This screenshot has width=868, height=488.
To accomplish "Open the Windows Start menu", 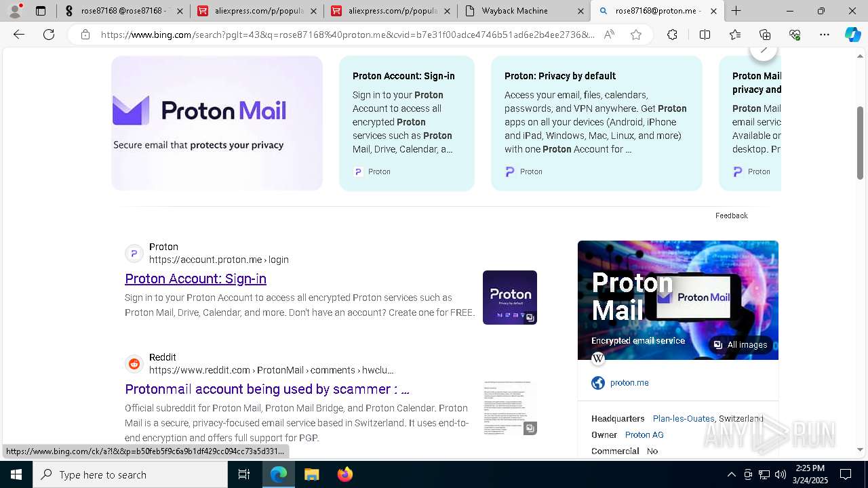I will [16, 474].
